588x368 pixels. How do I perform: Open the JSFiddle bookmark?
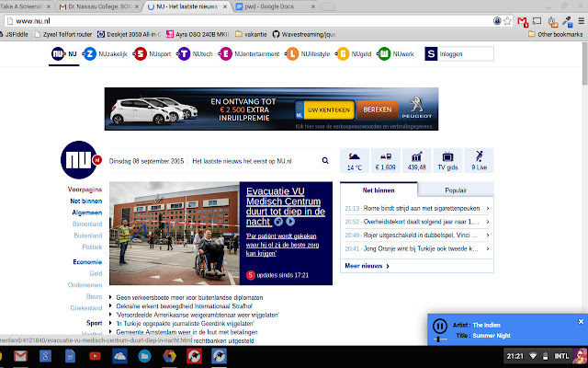pos(14,34)
